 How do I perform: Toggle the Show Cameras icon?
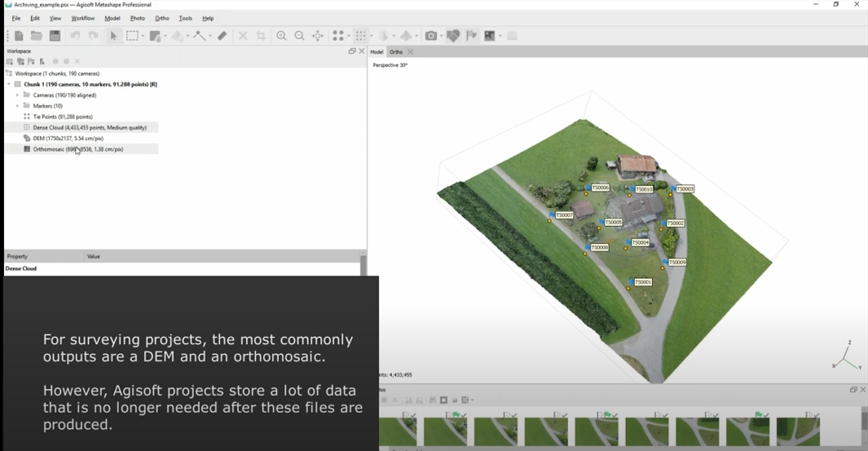tap(430, 36)
